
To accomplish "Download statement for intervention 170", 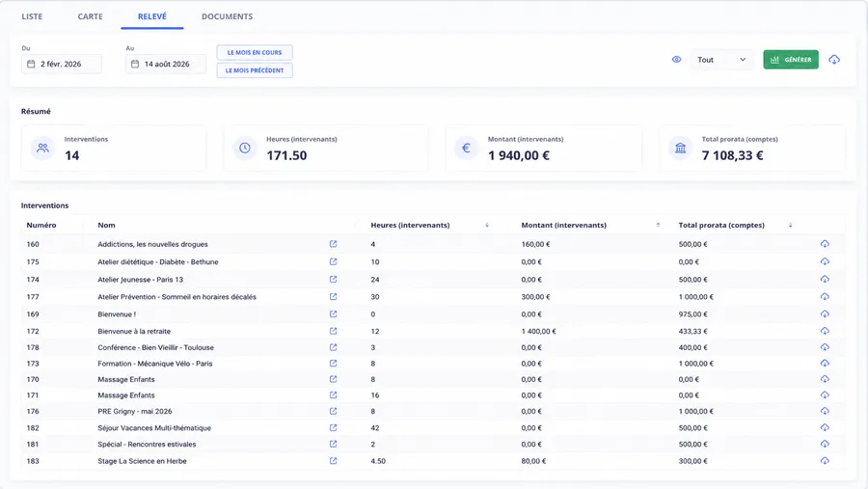I will tap(825, 379).
